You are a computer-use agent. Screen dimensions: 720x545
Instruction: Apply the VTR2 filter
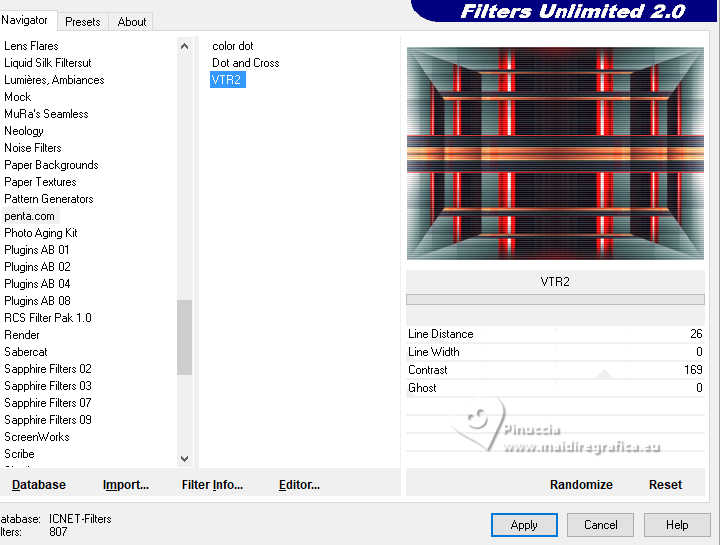pos(524,525)
